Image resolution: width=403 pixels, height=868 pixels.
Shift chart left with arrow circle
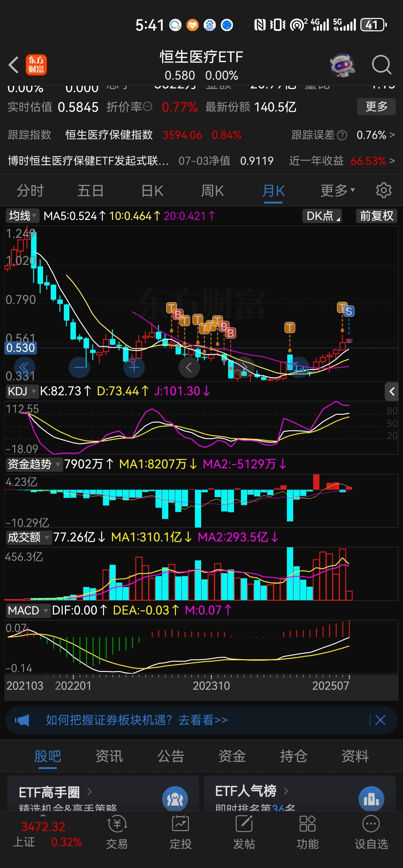click(x=189, y=367)
